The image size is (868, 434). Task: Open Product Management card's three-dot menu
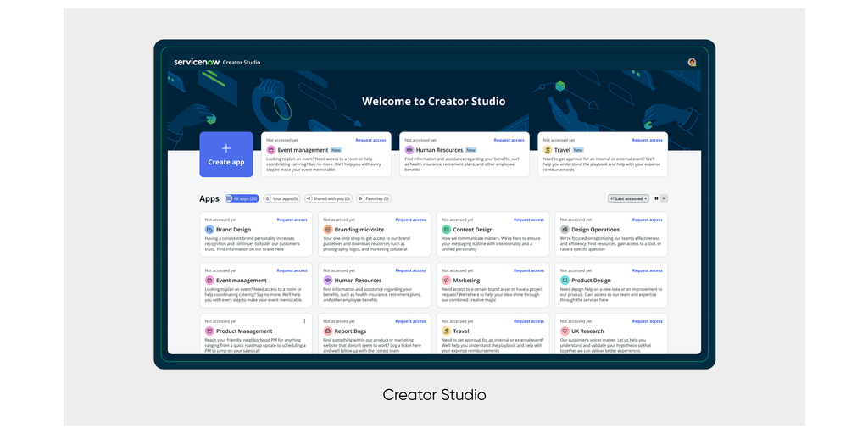tap(305, 321)
